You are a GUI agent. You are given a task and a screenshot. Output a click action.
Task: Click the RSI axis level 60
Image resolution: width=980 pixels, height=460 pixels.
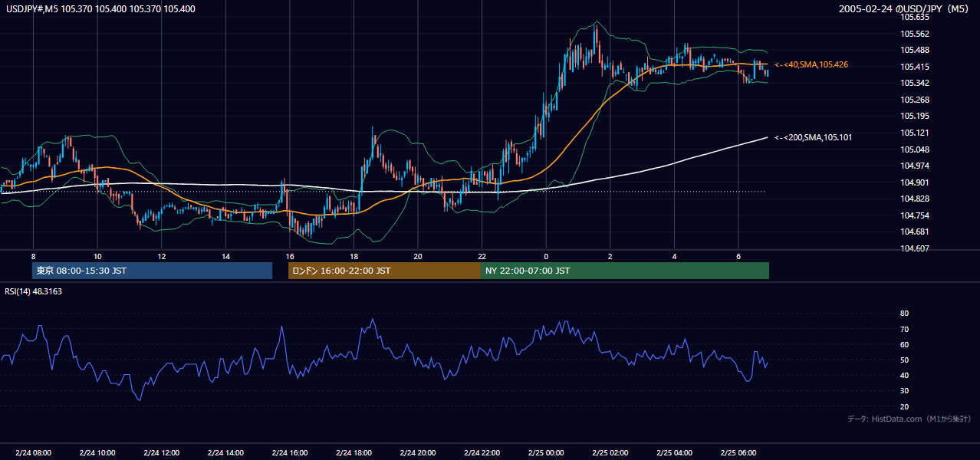(x=904, y=344)
